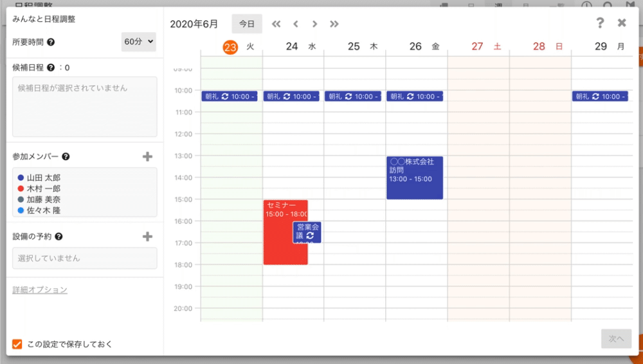
Task: Click 佐々木 隆's light blue color dot
Action: point(21,210)
